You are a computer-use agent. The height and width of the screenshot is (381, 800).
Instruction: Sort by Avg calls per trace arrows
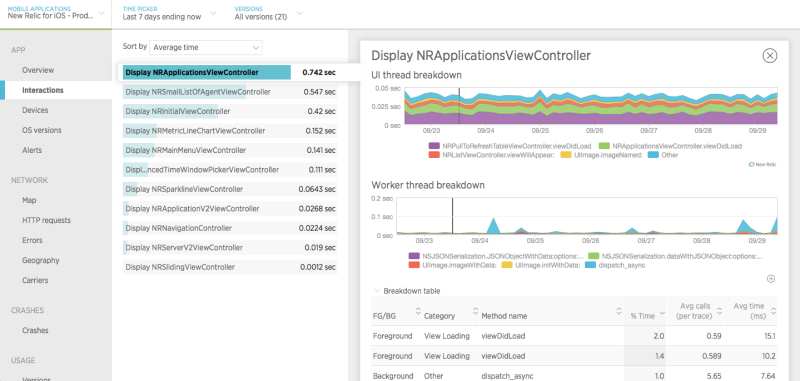(720, 311)
